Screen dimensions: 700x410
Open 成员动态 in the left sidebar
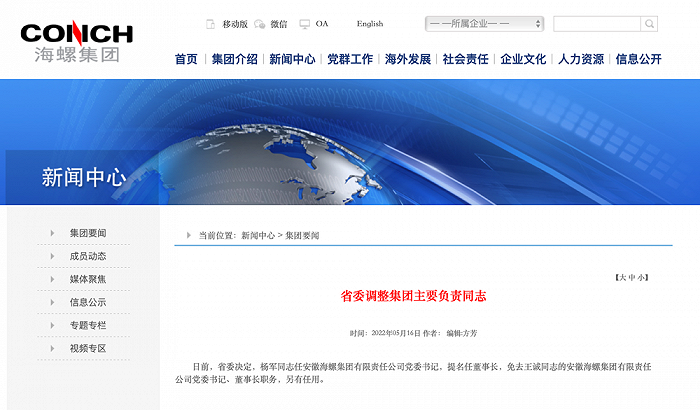tap(88, 256)
